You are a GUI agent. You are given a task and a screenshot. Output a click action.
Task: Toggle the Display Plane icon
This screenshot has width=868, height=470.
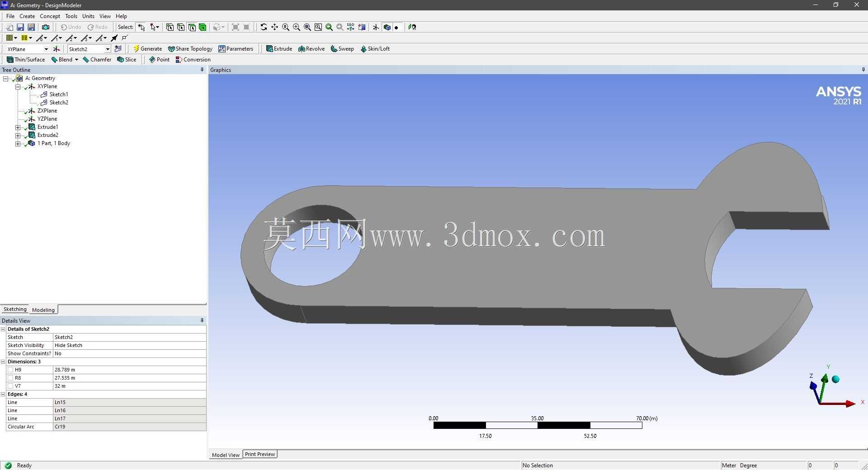(376, 27)
